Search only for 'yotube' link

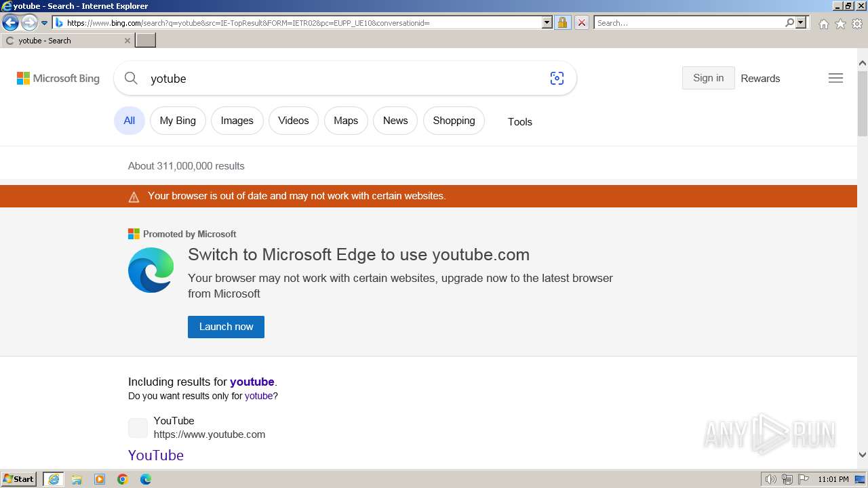click(x=258, y=396)
